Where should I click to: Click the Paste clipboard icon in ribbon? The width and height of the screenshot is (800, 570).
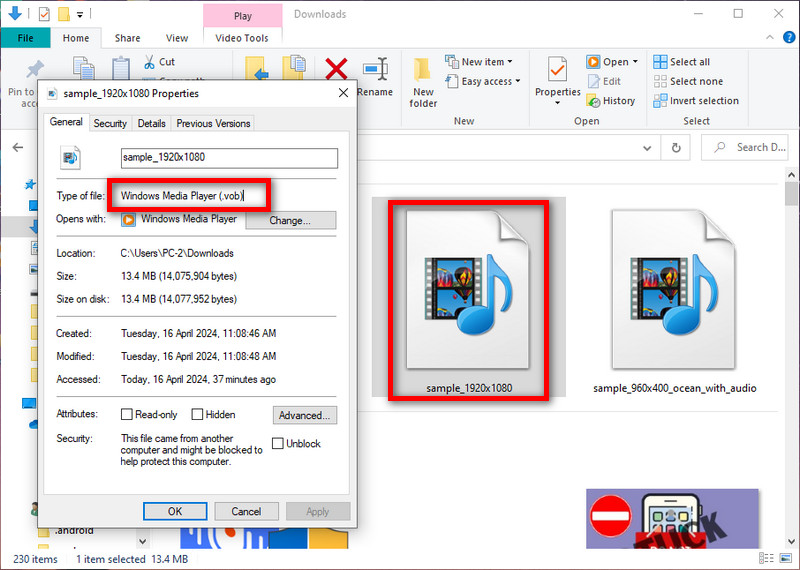pyautogui.click(x=121, y=68)
